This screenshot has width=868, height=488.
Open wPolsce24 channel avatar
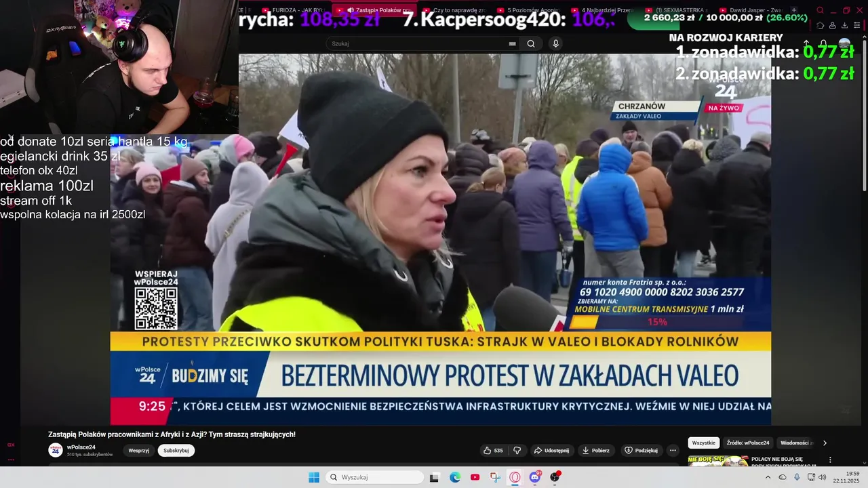56,450
